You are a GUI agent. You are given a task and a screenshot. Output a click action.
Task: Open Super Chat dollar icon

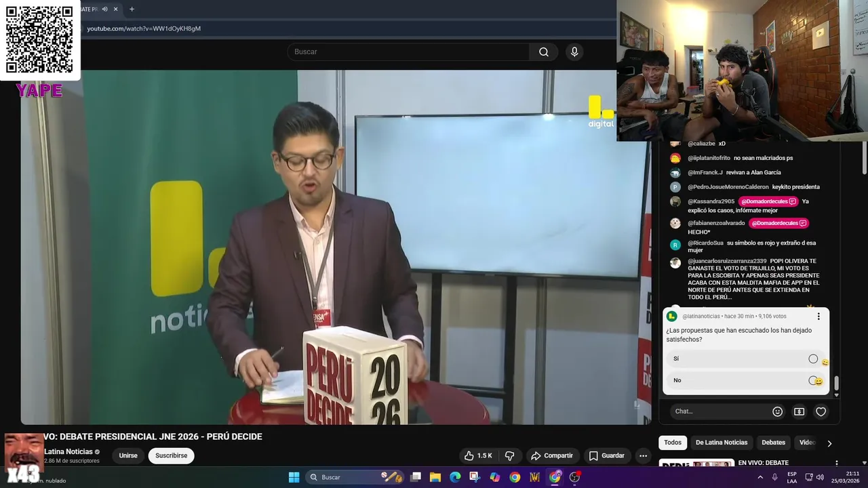799,411
